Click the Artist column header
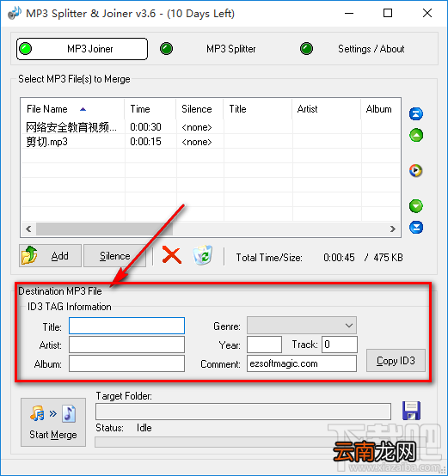This screenshot has width=448, height=476. (x=326, y=109)
